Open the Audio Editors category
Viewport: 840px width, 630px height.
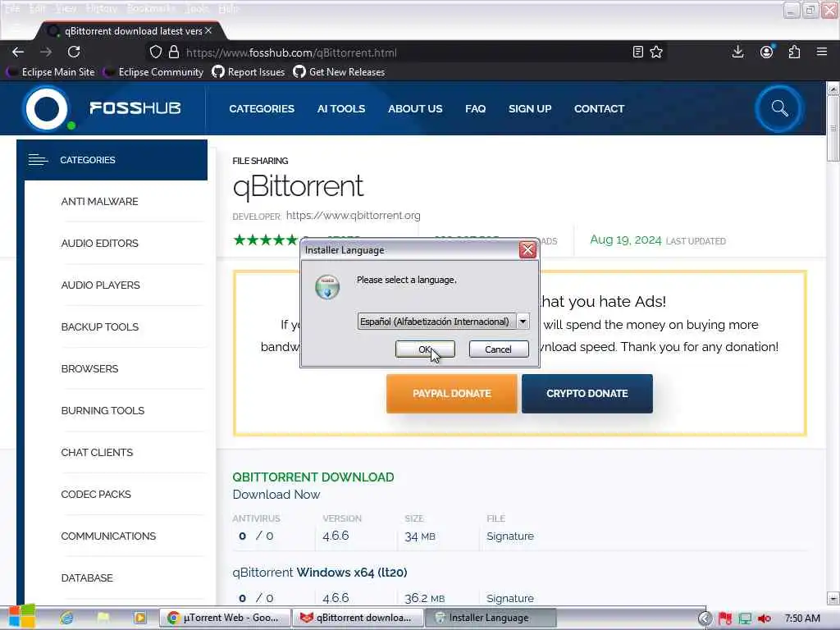point(99,243)
